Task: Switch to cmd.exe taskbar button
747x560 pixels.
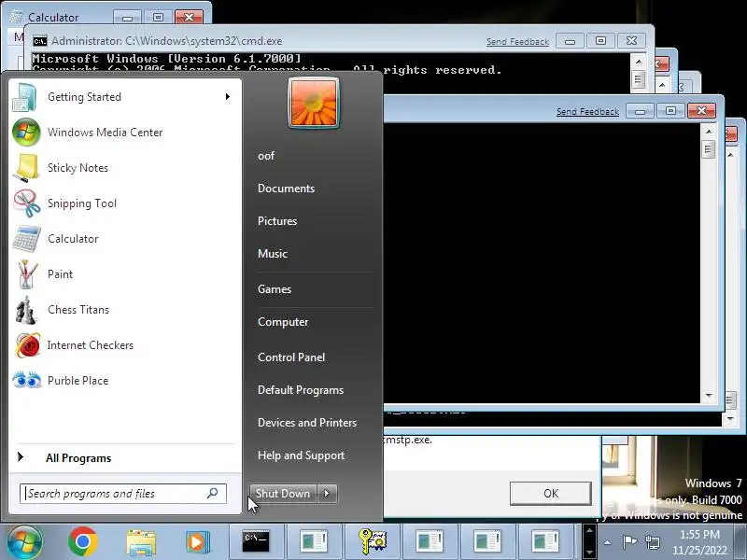Action: click(x=256, y=541)
